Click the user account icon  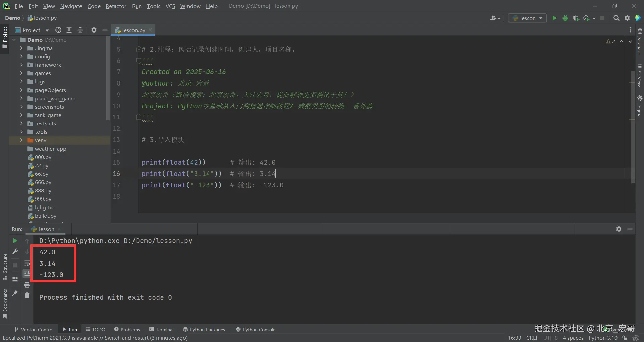(495, 18)
